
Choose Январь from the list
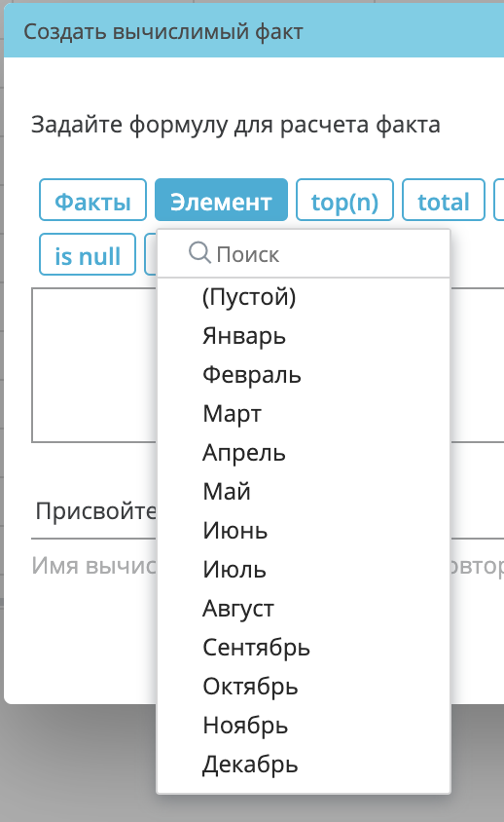pos(304,335)
